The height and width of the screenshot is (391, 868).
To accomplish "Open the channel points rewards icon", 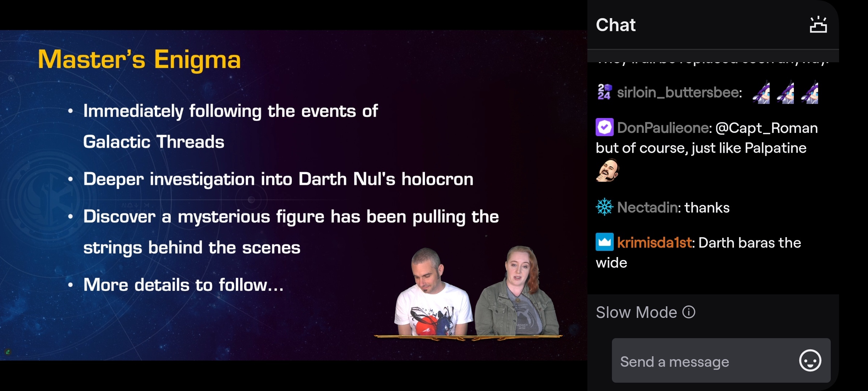I will [x=818, y=25].
